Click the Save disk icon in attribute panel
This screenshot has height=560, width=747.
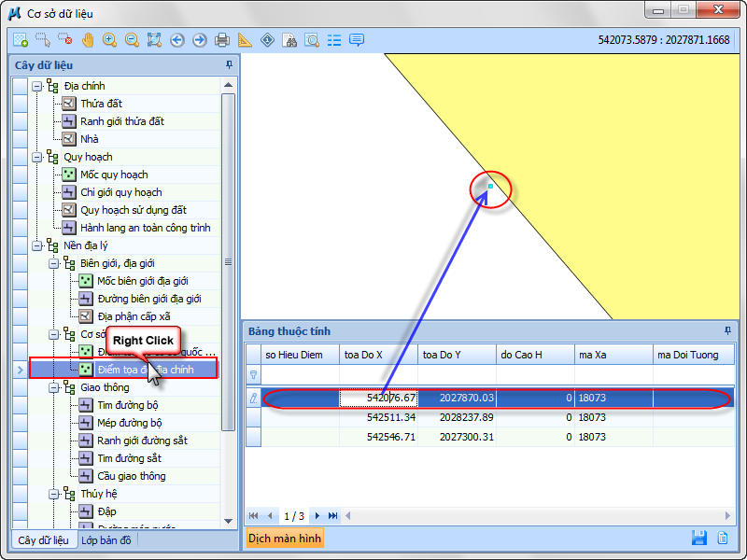698,538
